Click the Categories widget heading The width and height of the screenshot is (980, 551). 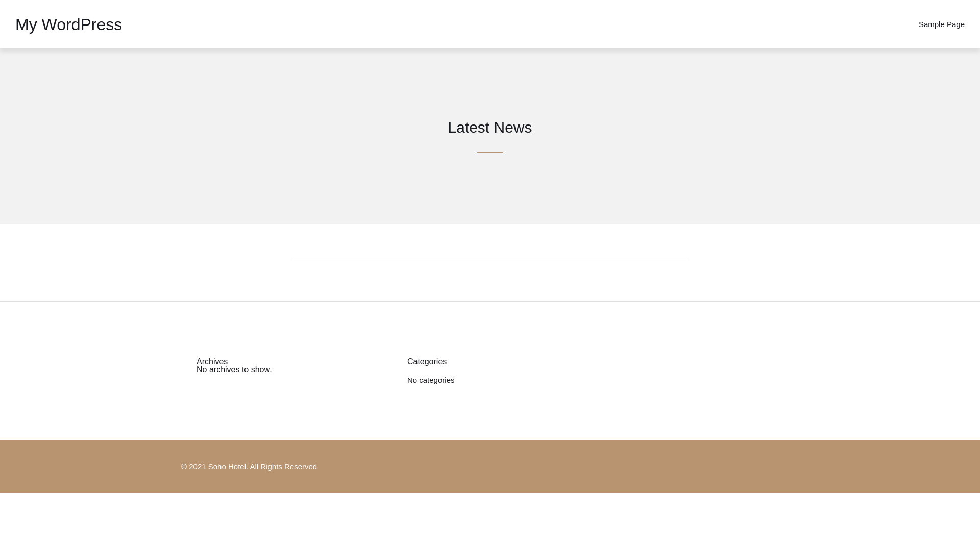pos(427,361)
